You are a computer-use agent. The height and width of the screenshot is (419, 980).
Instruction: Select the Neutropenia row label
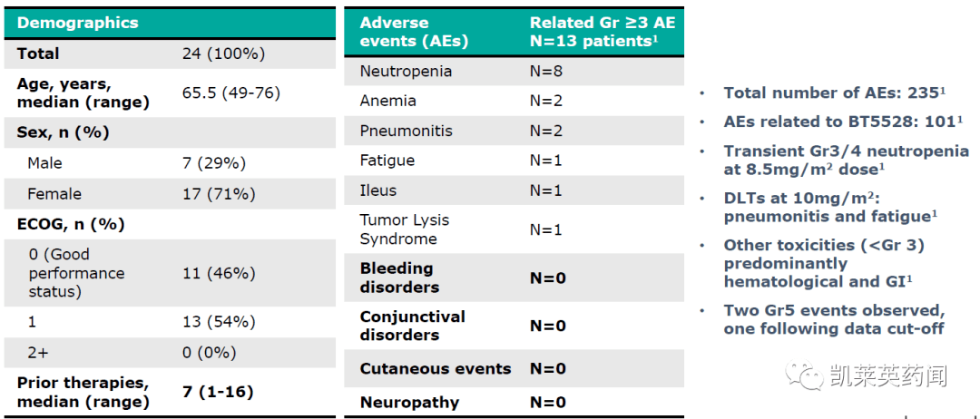406,71
